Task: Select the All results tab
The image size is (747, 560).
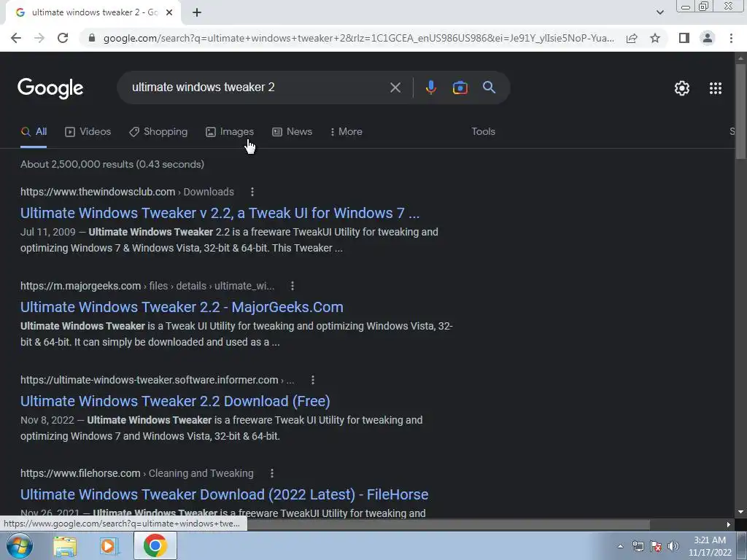Action: pos(34,132)
